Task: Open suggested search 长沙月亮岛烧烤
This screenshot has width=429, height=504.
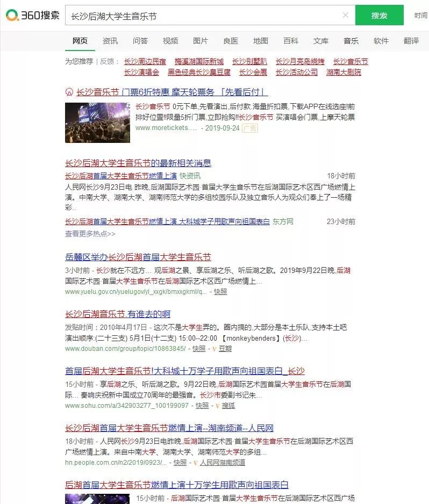Action: coord(300,61)
